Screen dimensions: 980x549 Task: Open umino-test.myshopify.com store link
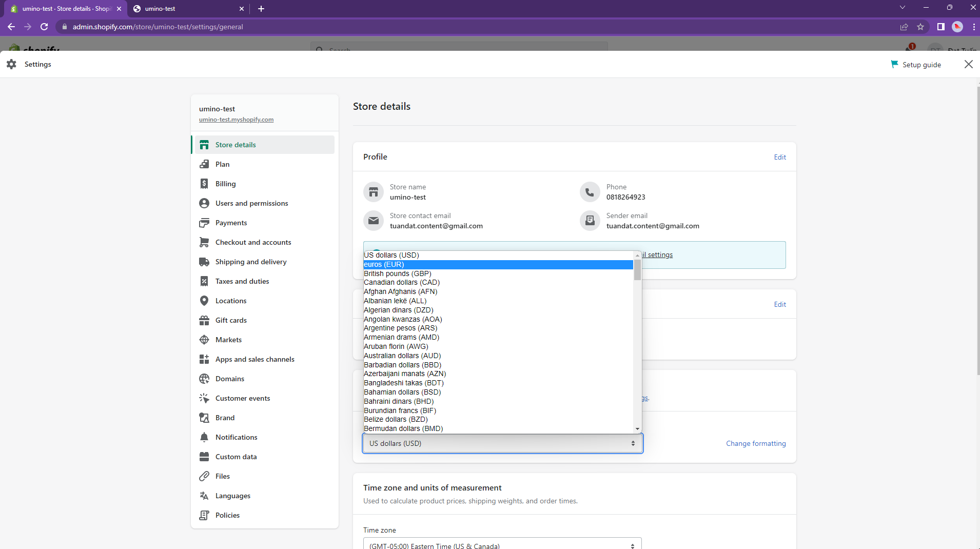pos(236,120)
